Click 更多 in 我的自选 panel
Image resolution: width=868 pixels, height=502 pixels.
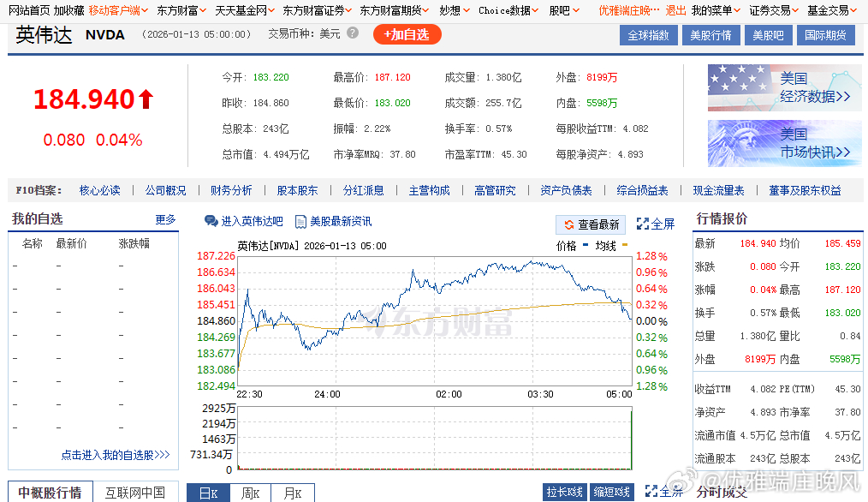coord(165,219)
